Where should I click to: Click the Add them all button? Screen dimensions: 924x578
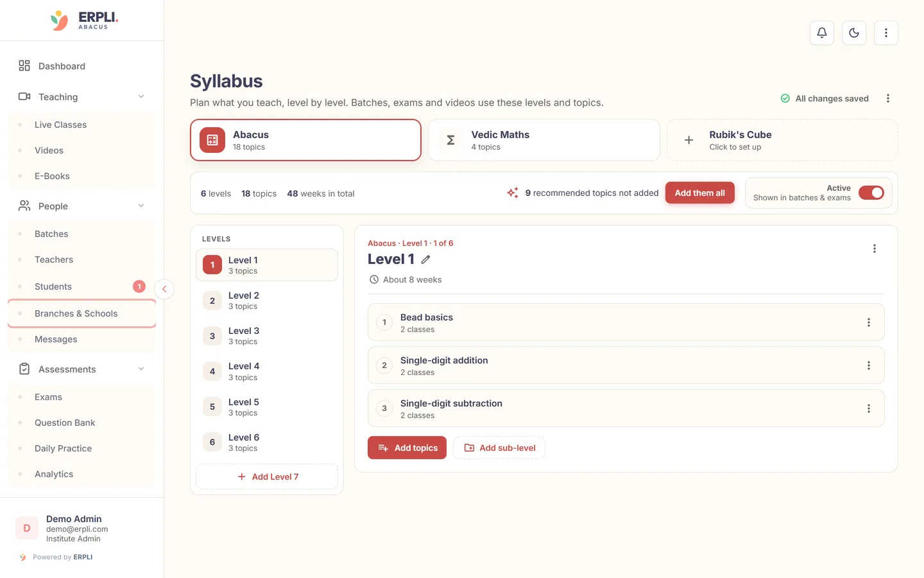700,193
